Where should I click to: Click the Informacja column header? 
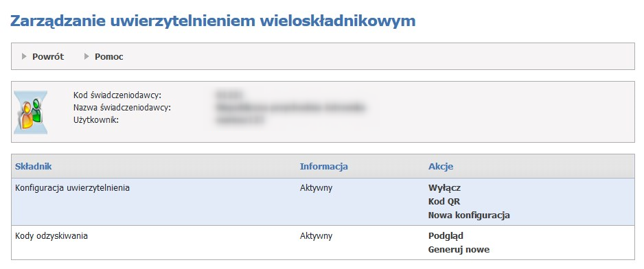(x=323, y=166)
